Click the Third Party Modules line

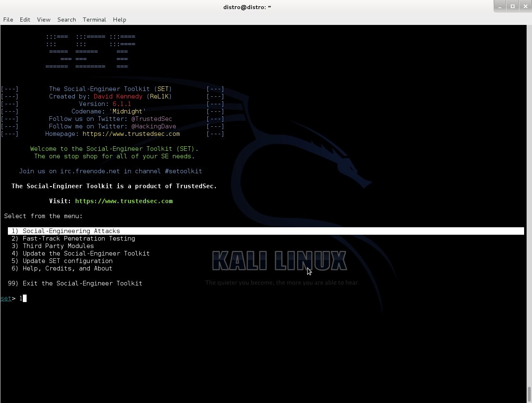(53, 246)
